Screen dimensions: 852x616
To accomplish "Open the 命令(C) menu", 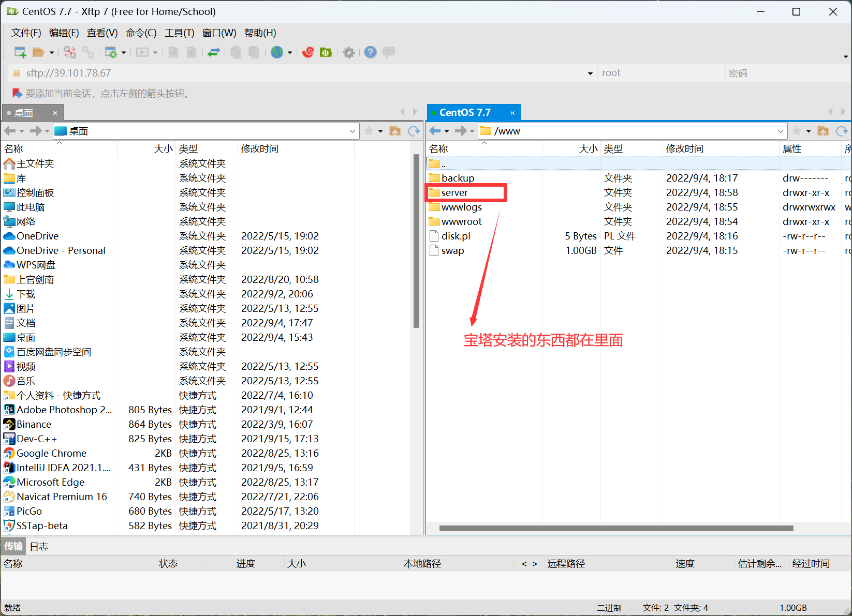I will [x=141, y=33].
